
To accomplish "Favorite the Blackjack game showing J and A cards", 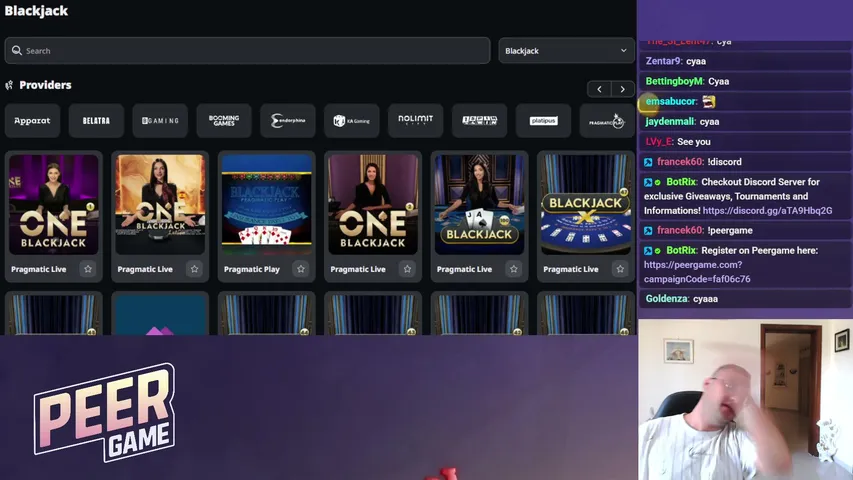I will (x=514, y=269).
